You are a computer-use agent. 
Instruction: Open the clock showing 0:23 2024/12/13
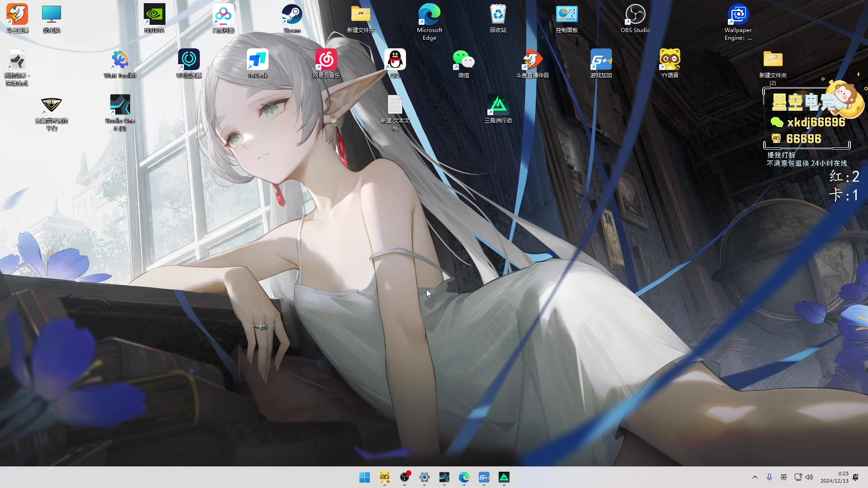tap(835, 477)
